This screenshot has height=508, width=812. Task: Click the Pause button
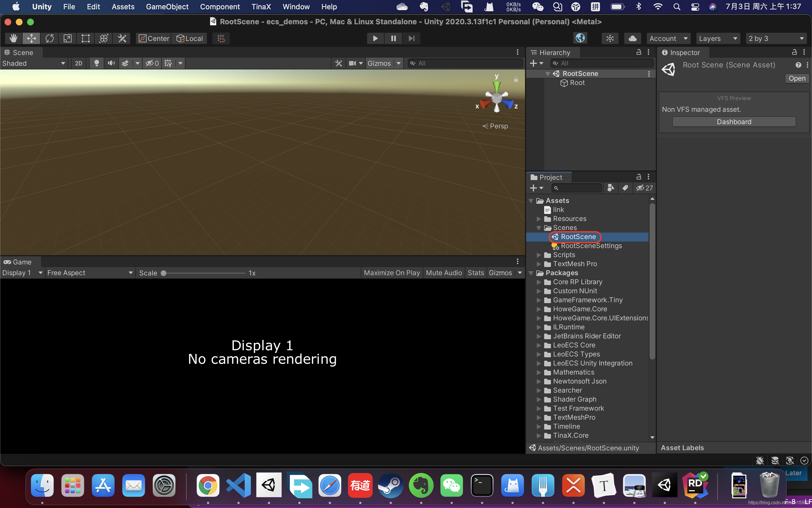click(x=393, y=38)
